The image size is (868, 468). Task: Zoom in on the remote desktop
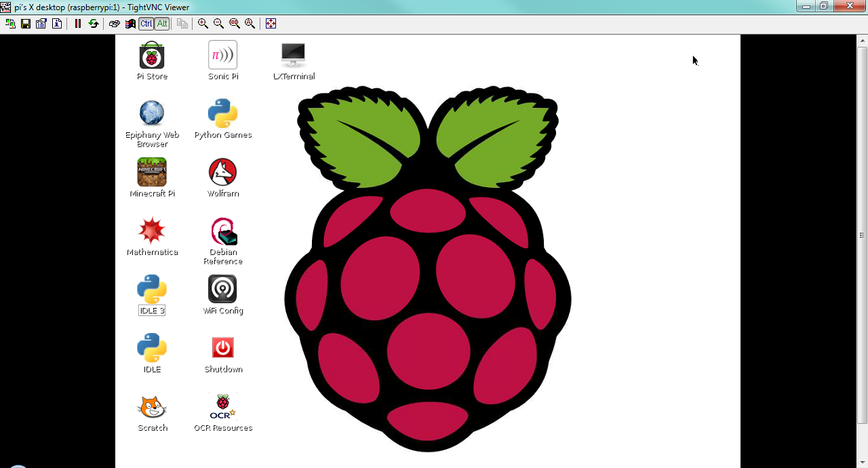click(203, 24)
